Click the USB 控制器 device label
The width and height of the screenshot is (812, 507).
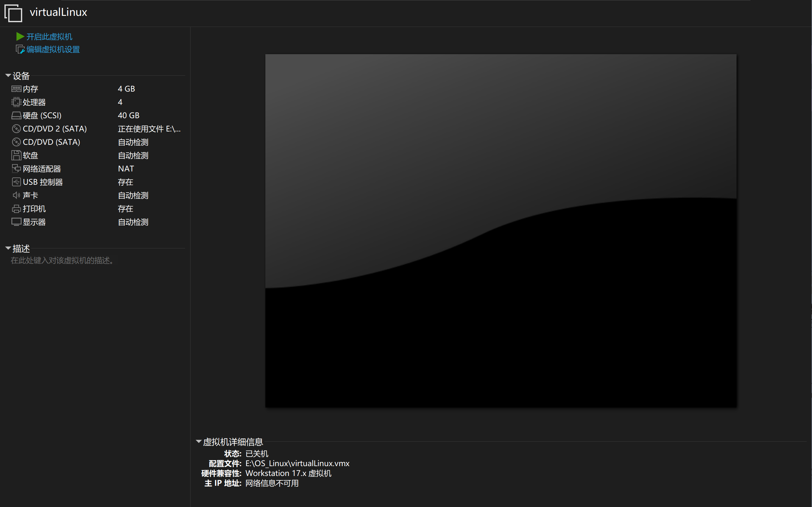[43, 182]
